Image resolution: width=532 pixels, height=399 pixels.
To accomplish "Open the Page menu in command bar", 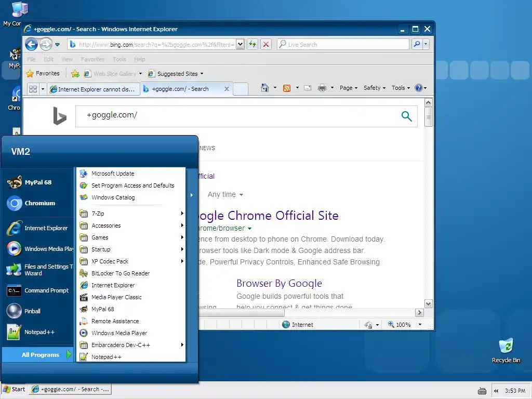I will click(x=349, y=88).
